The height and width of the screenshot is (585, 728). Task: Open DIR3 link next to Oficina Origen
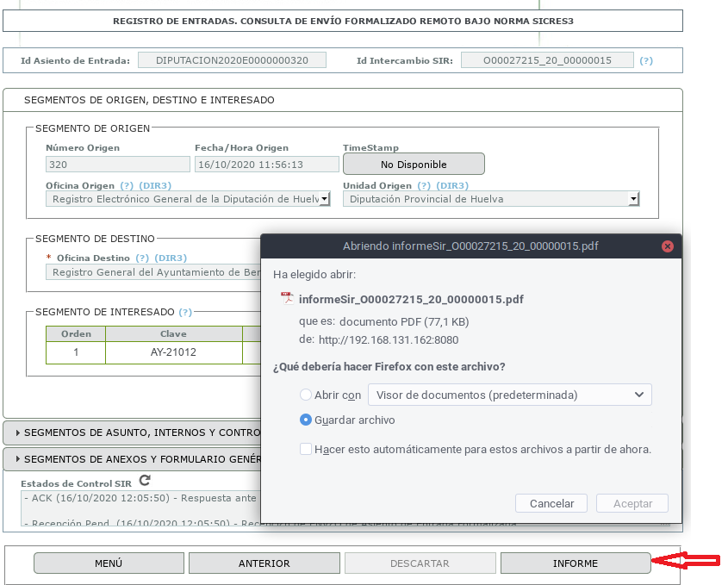coord(155,185)
